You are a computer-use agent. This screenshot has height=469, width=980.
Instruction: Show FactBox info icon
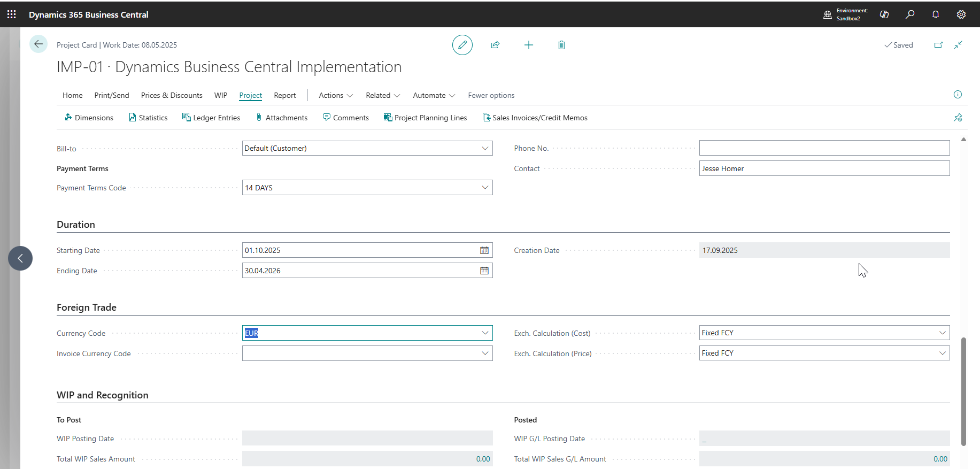(958, 95)
